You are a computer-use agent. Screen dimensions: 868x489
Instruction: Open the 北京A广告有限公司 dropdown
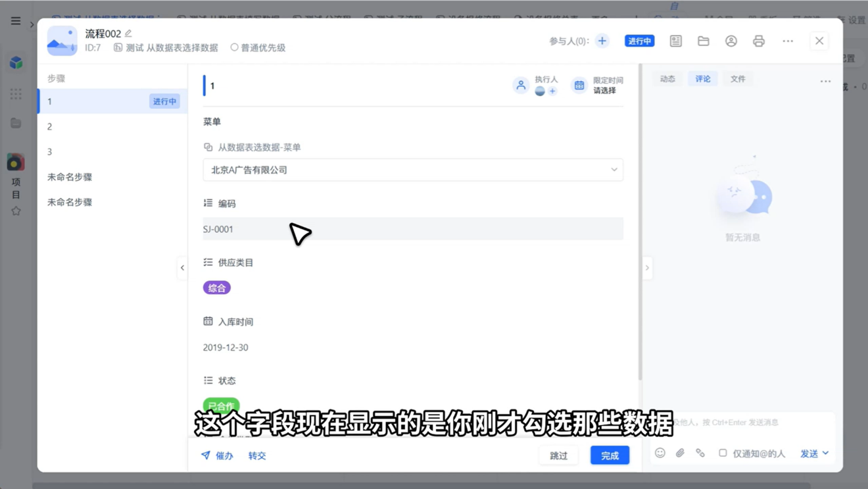[413, 170]
